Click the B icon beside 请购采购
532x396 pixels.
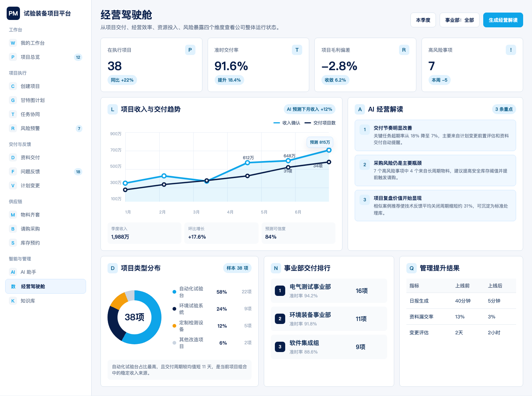coord(13,229)
